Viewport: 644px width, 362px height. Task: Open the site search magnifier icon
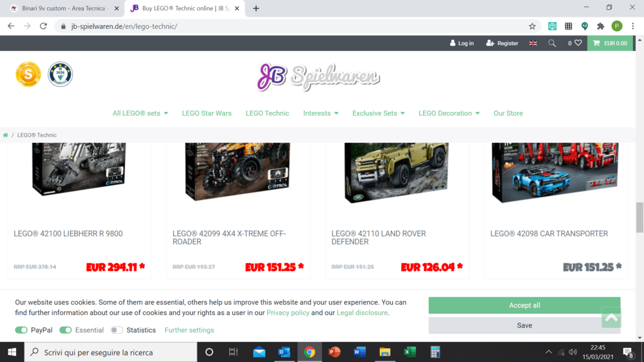[x=552, y=43]
